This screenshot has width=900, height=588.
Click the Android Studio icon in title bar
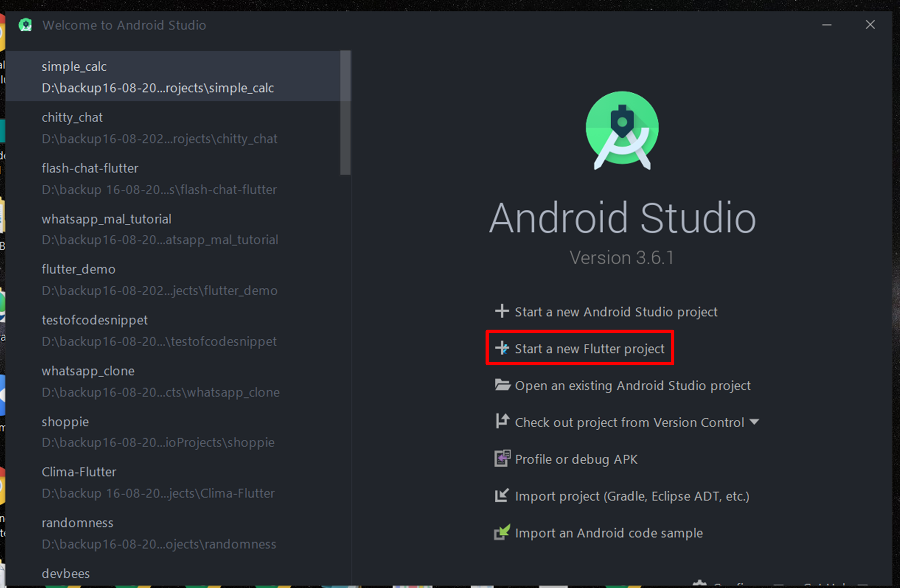click(x=25, y=25)
